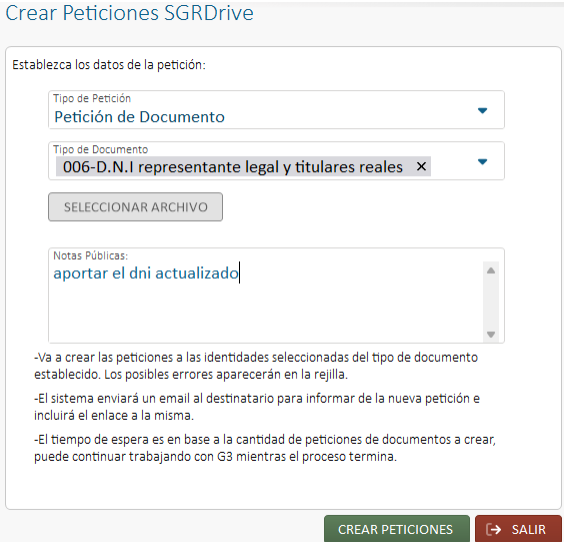Exit with the SALIR button
Viewport: 564px width, 542px height.
point(518,529)
